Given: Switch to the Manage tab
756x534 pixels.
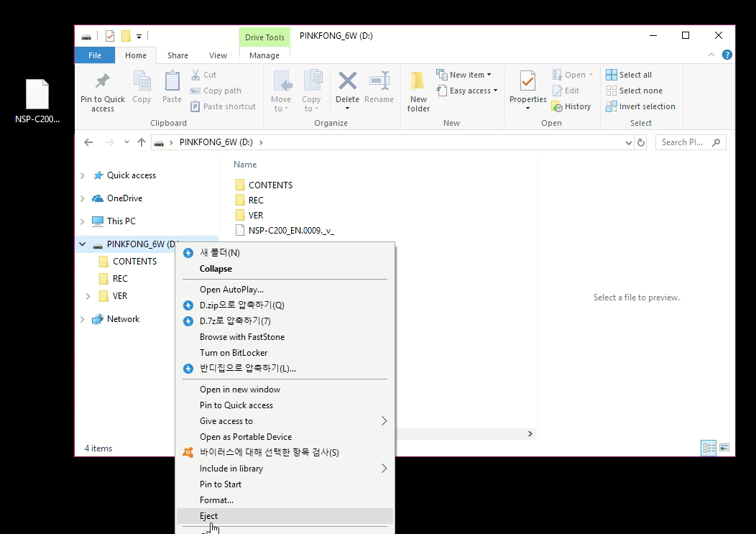Looking at the screenshot, I should [x=264, y=55].
